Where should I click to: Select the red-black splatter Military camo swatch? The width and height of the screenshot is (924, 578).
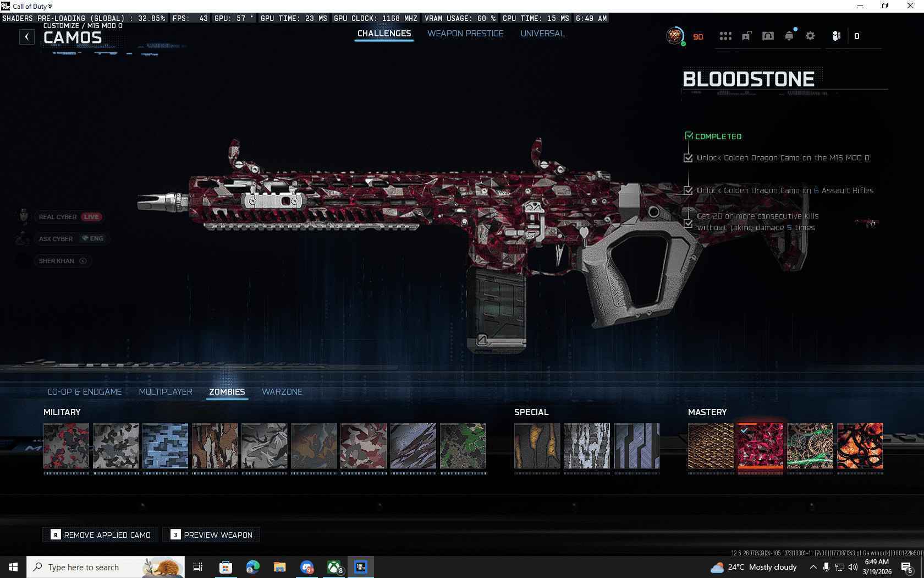click(66, 446)
